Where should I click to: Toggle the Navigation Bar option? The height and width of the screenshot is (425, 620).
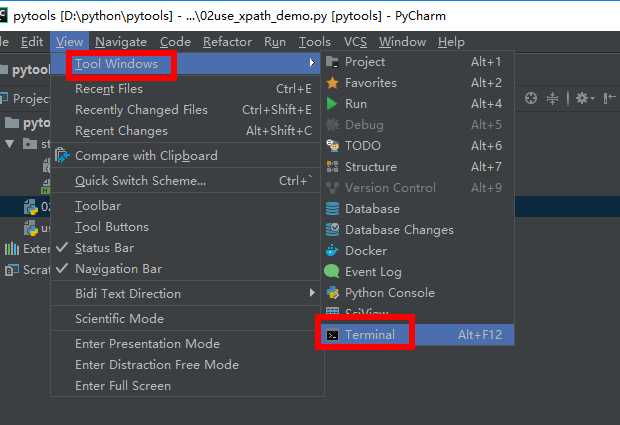[x=186, y=269]
